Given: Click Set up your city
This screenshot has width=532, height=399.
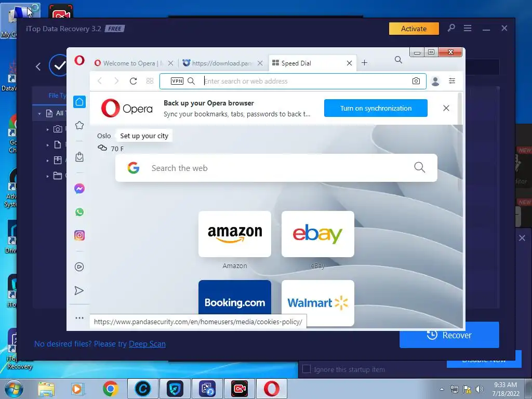Looking at the screenshot, I should pyautogui.click(x=144, y=136).
